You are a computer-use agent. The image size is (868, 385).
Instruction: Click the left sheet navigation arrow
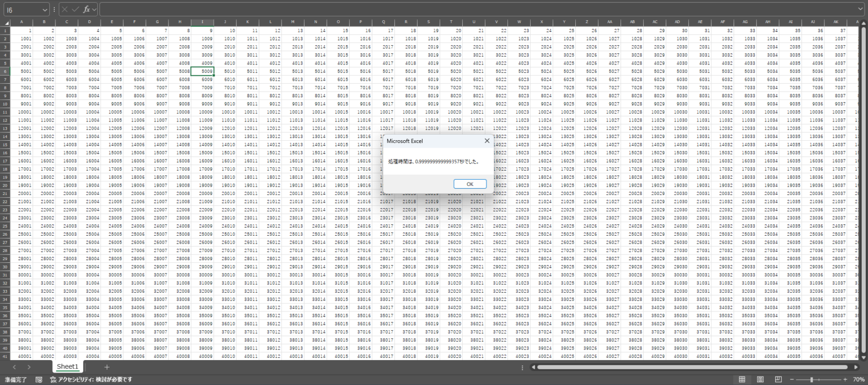point(14,366)
